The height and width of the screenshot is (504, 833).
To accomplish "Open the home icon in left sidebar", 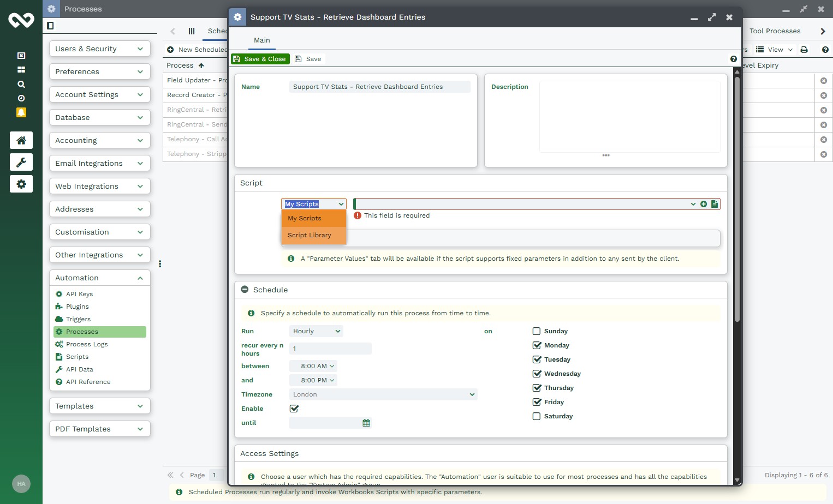I will [21, 140].
